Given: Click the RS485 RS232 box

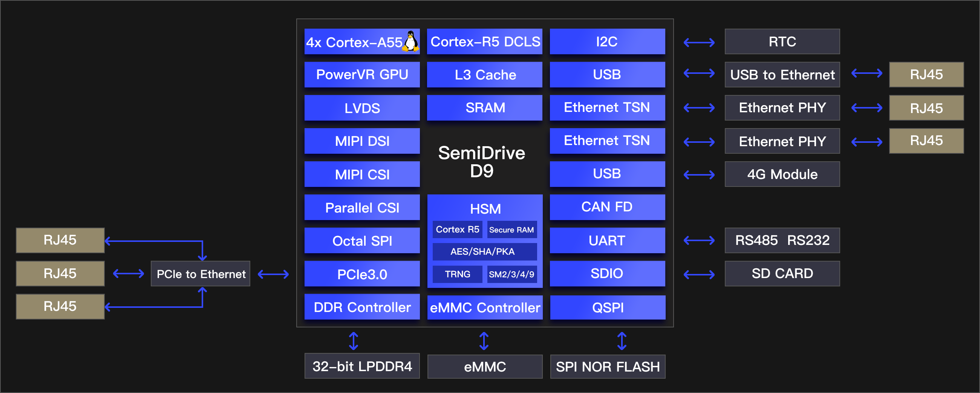Looking at the screenshot, I should (782, 240).
